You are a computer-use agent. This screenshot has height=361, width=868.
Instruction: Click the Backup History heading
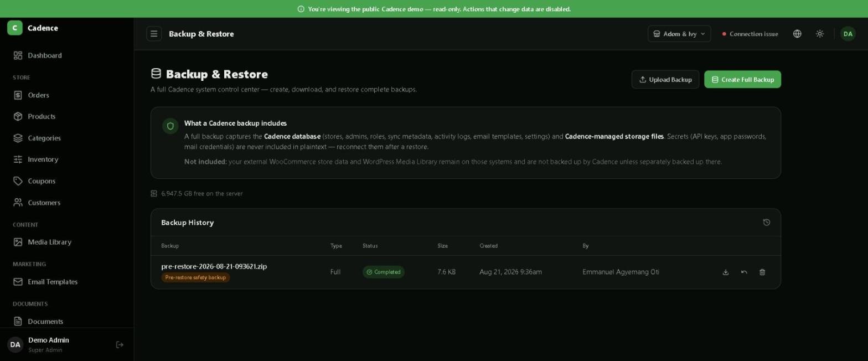click(187, 223)
